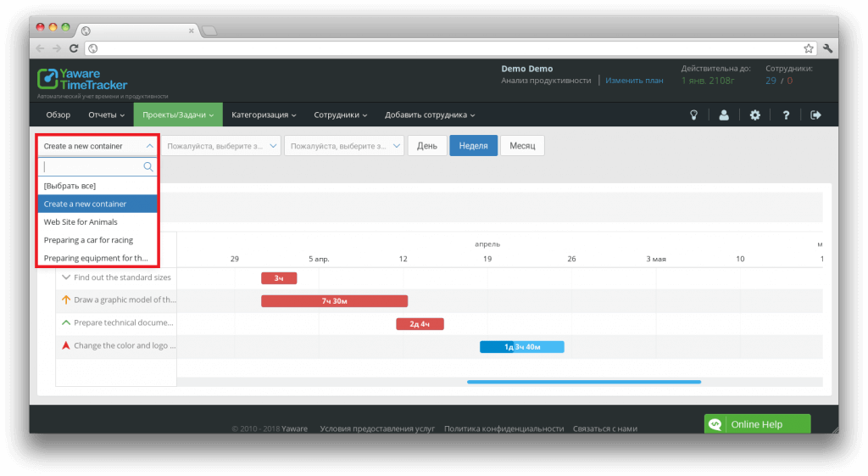Screen dimensions: 868x476
Task: Click the red 2д 4ч task bar
Action: click(420, 323)
